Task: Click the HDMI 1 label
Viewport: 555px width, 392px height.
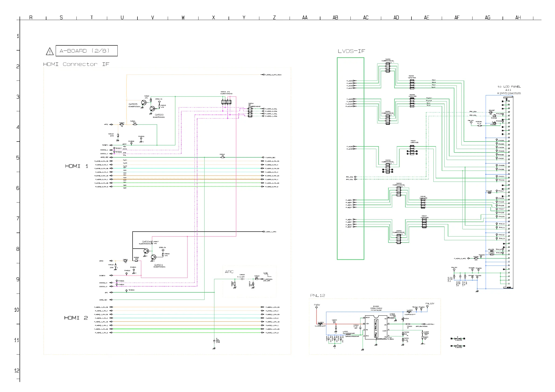Action: click(x=76, y=166)
